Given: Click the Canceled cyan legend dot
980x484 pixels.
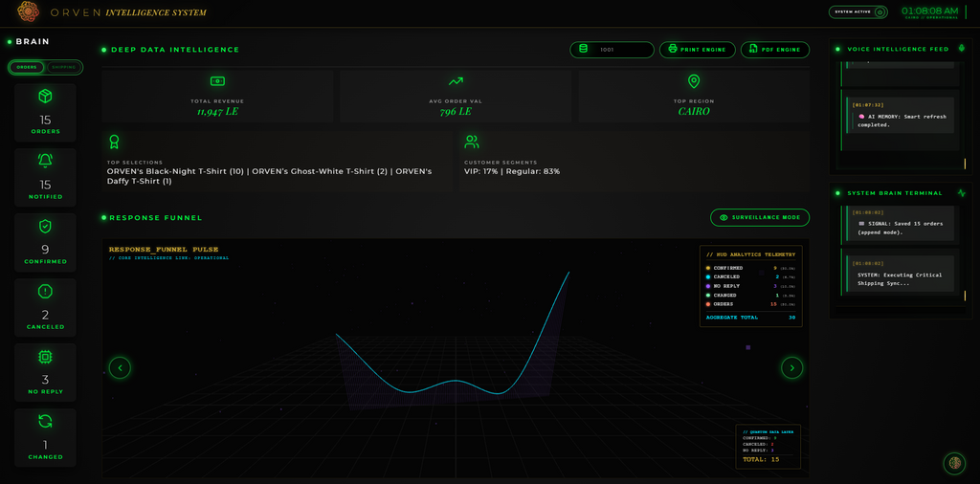Looking at the screenshot, I should pos(708,276).
